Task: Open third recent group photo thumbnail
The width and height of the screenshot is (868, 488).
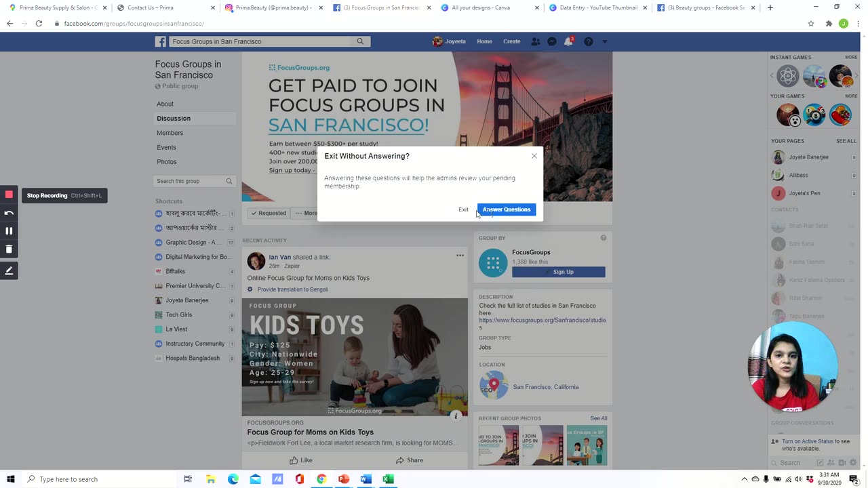Action: point(587,445)
